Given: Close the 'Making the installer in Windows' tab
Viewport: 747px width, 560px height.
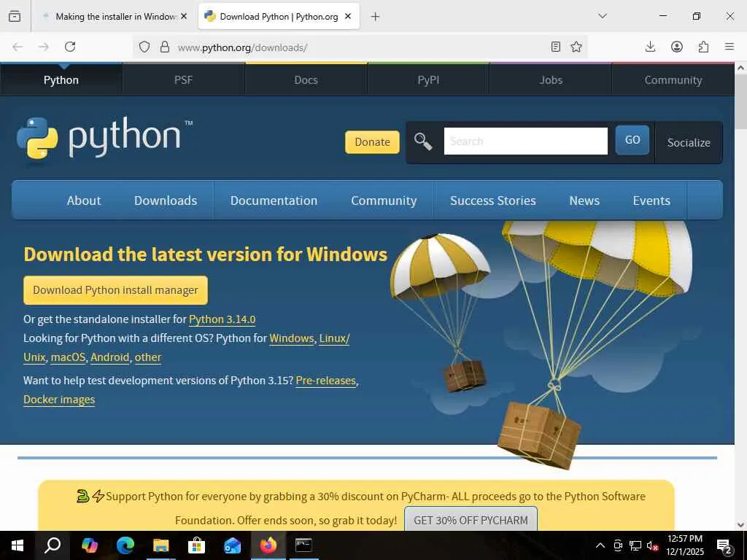Looking at the screenshot, I should (184, 16).
